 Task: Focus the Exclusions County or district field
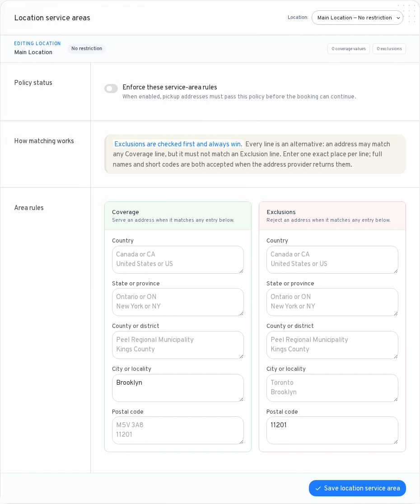(332, 345)
